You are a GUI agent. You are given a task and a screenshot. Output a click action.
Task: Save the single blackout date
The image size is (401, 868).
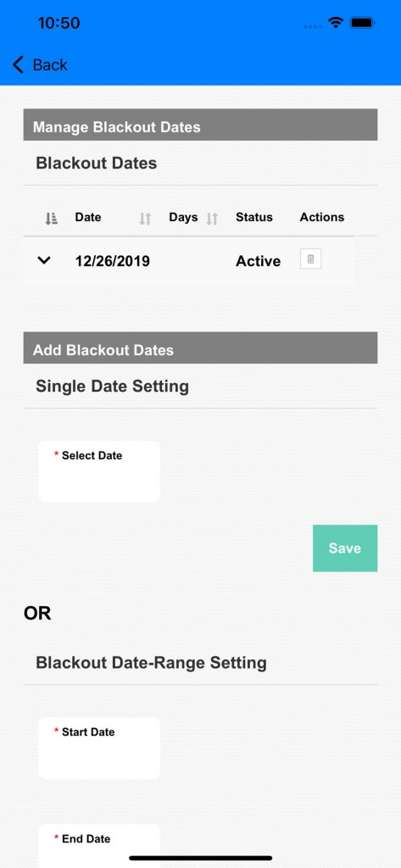point(345,548)
